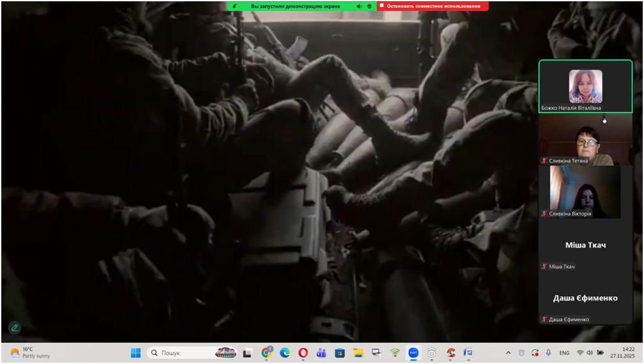Viewport: 644px width, 364px height.
Task: Open Google Chrome from the taskbar
Action: (x=266, y=352)
